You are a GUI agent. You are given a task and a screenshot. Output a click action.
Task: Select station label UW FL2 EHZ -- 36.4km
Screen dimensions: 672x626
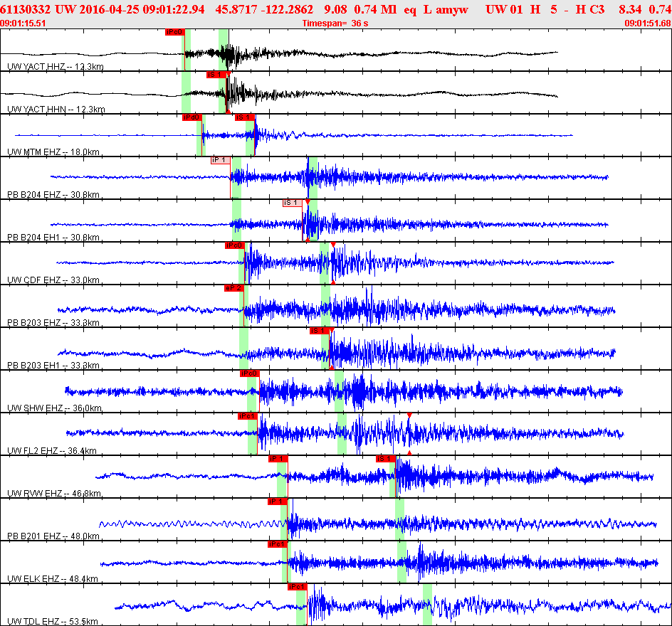coord(52,451)
